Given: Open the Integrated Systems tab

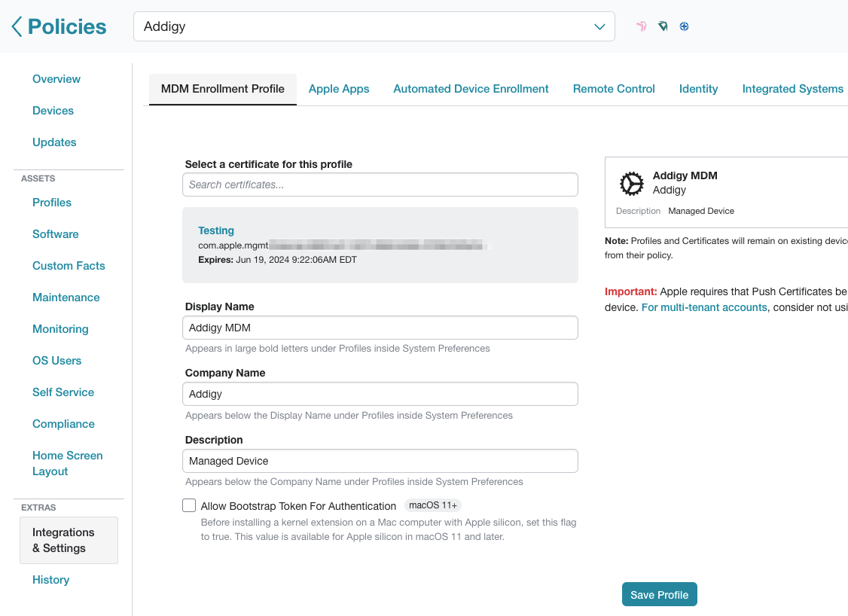Looking at the screenshot, I should tap(793, 89).
